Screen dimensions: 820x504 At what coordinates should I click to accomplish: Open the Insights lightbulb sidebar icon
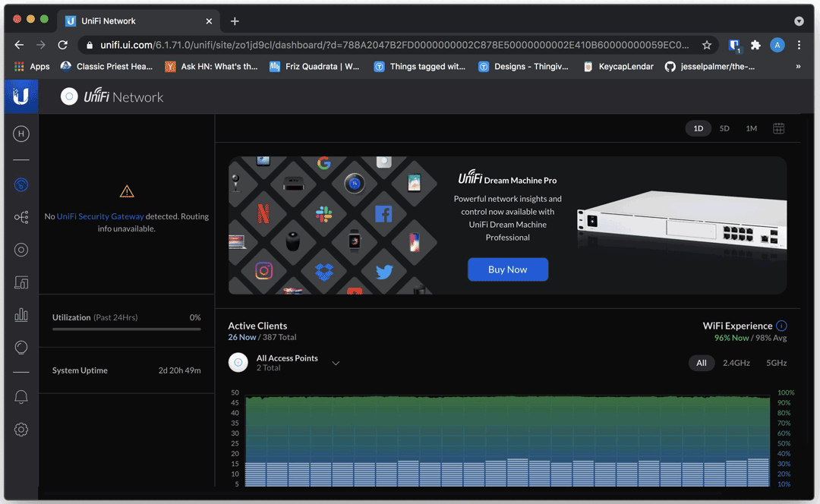coord(21,348)
